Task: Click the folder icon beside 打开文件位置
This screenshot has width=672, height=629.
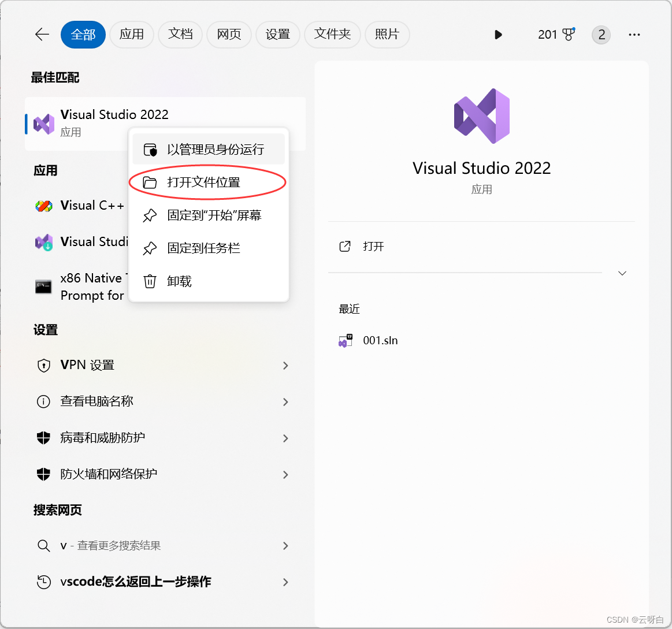Action: pos(150,183)
